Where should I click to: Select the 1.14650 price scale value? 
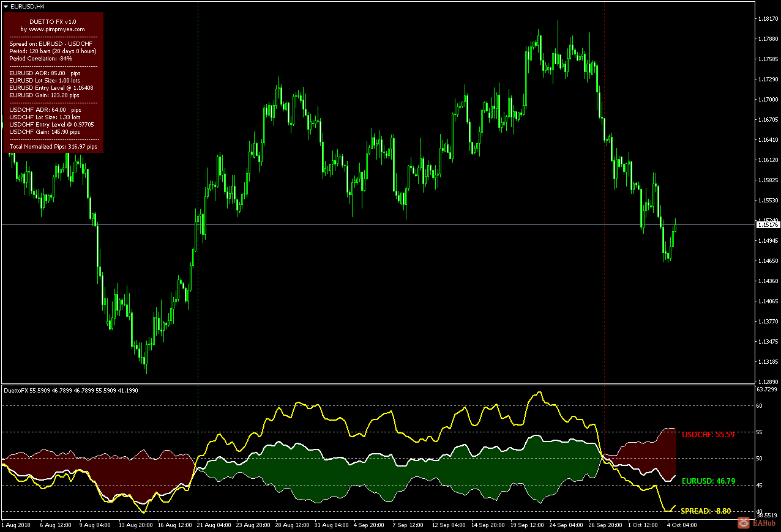(x=768, y=261)
